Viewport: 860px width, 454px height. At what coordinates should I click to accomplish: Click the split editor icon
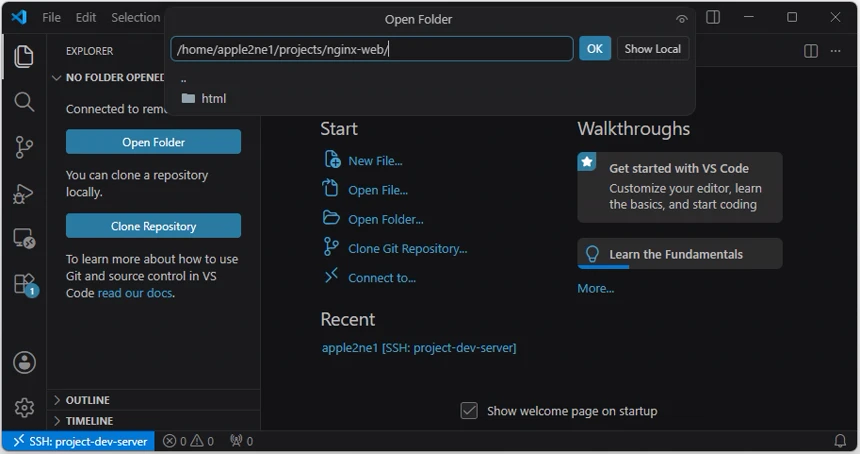click(811, 51)
